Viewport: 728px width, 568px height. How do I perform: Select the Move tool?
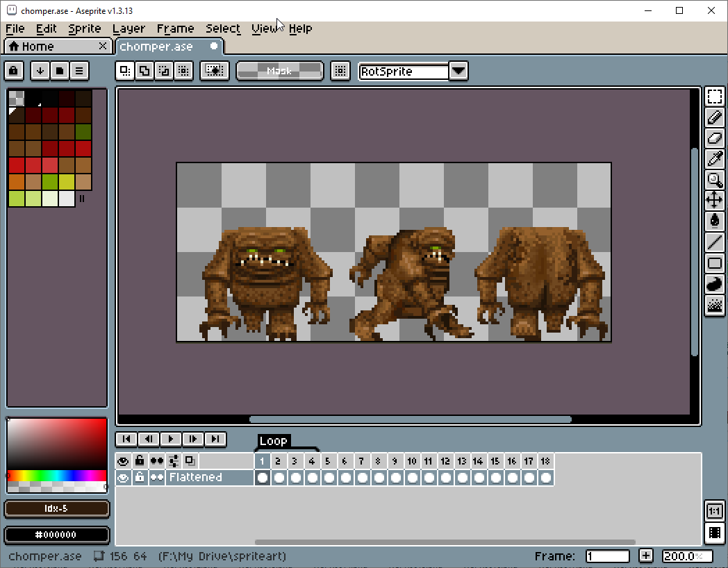point(715,201)
